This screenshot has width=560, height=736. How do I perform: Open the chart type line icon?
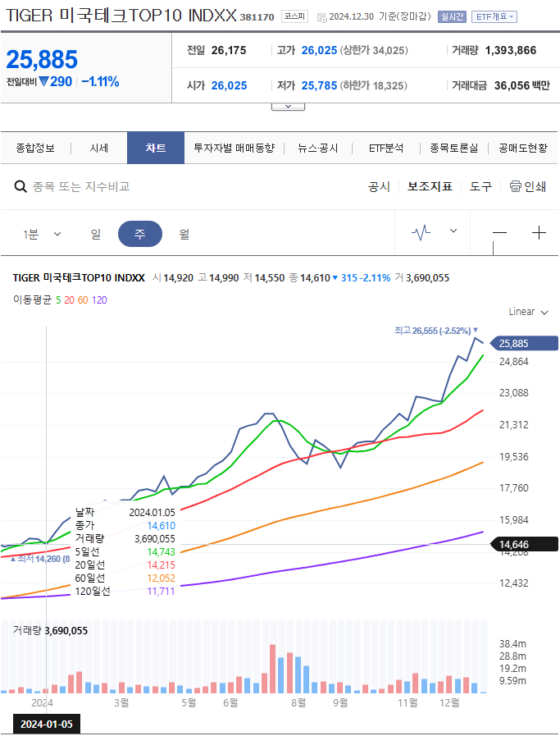[421, 232]
